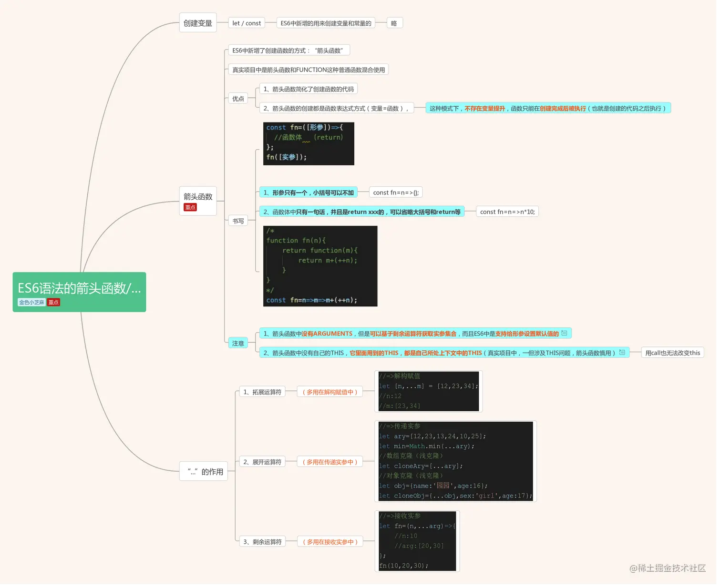The image size is (721, 588).
Task: Click the const fn=([形参]) code image
Action: tap(309, 144)
